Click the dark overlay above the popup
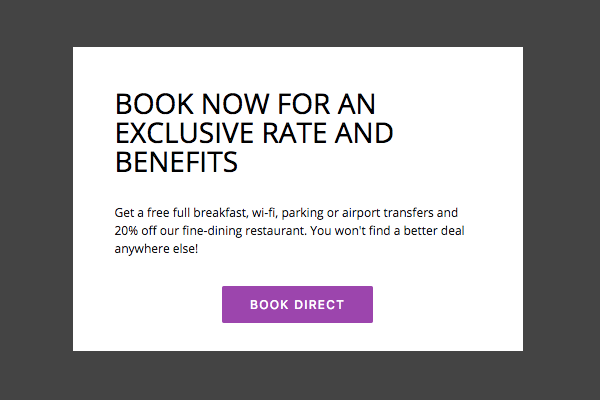600x400 pixels. 300,23
